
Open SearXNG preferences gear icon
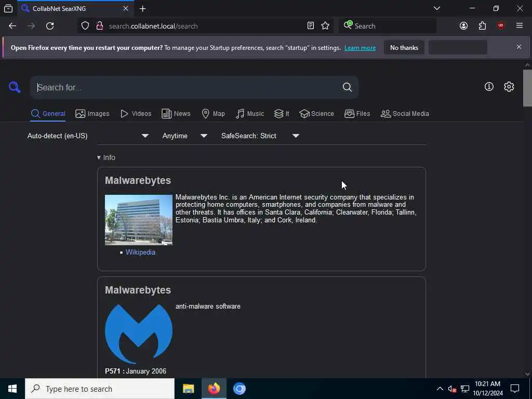tap(509, 87)
